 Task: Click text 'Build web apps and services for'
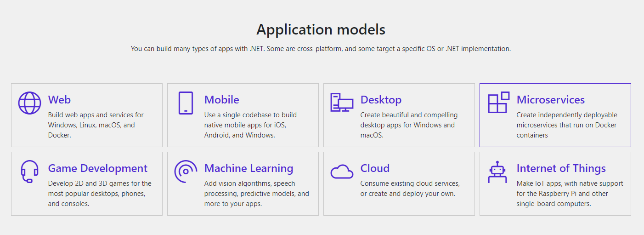click(96, 115)
